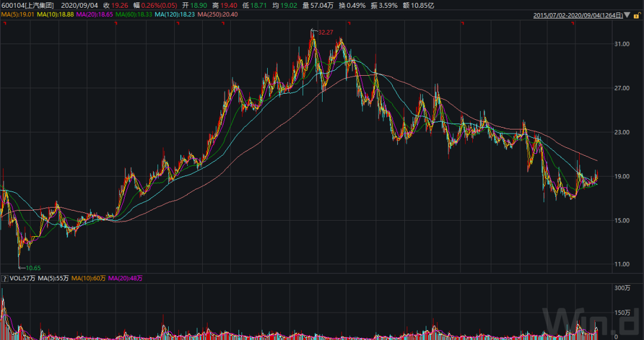The height and width of the screenshot is (340, 644).
Task: Click the MA(5):19.01 indicator label
Action: pyautogui.click(x=17, y=14)
